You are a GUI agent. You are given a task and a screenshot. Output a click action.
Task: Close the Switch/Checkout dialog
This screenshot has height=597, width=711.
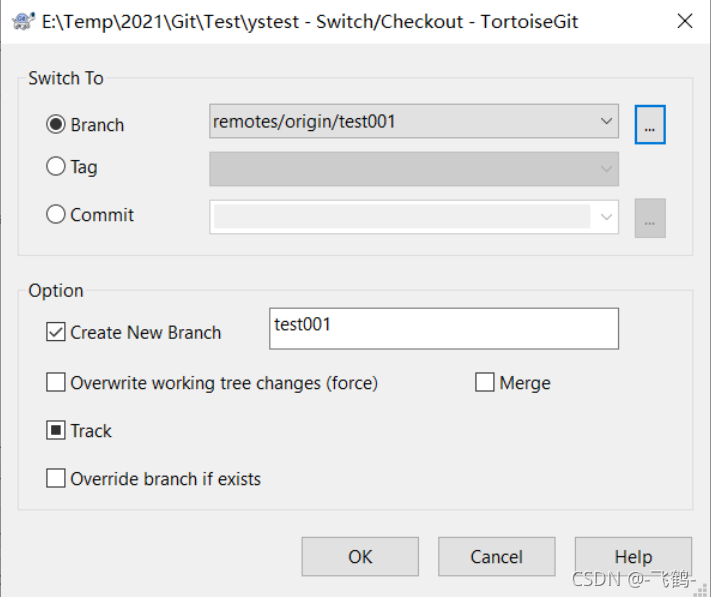tap(685, 21)
